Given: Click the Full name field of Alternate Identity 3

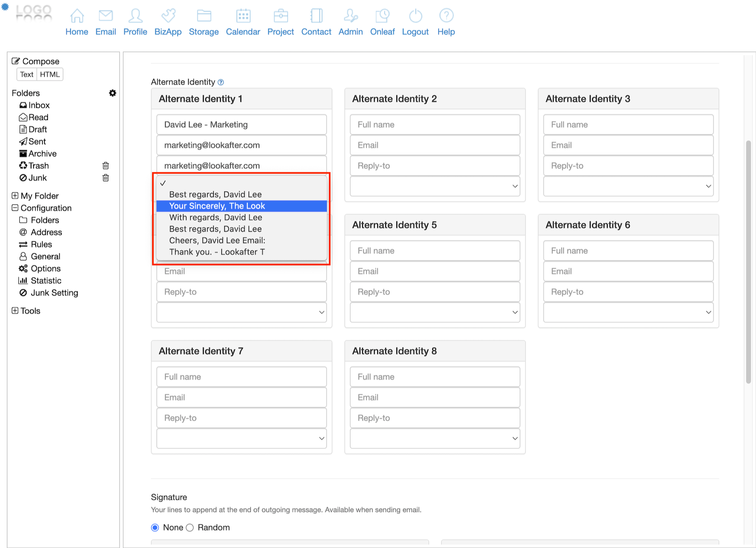Looking at the screenshot, I should 628,124.
